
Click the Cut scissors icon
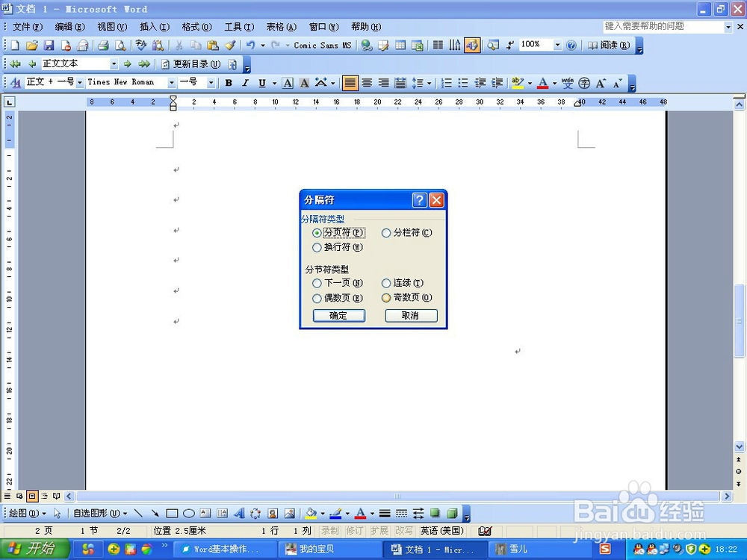(179, 46)
